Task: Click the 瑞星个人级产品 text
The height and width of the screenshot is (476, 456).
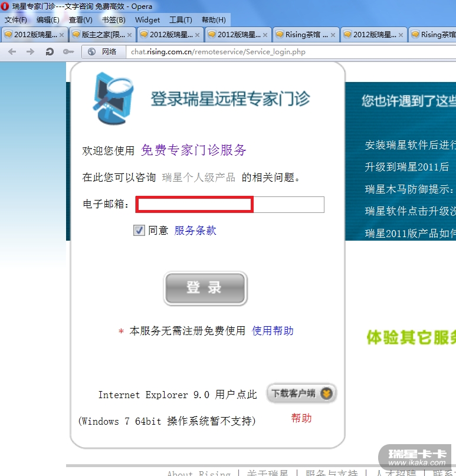Action: pyautogui.click(x=199, y=178)
